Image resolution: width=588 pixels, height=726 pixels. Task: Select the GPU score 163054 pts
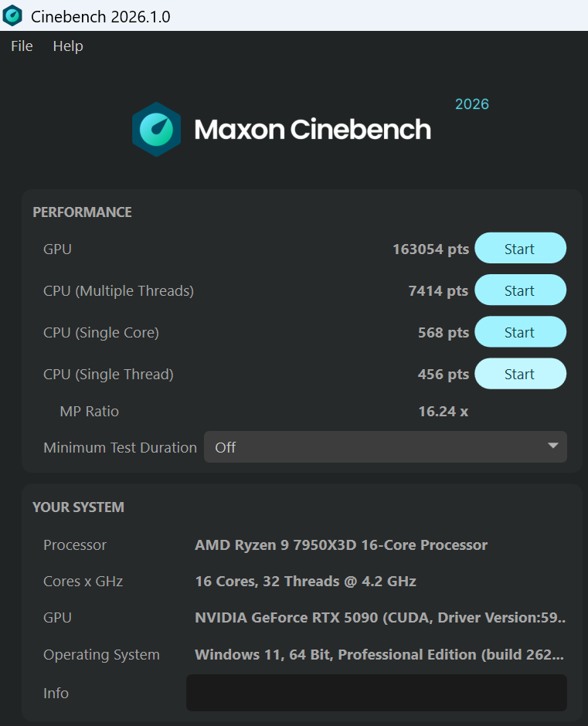[430, 249]
